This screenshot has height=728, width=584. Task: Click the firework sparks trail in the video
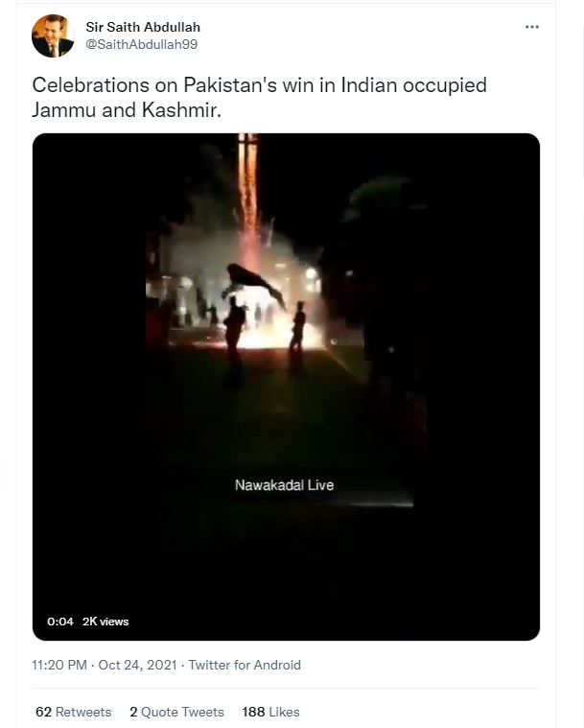pyautogui.click(x=248, y=195)
